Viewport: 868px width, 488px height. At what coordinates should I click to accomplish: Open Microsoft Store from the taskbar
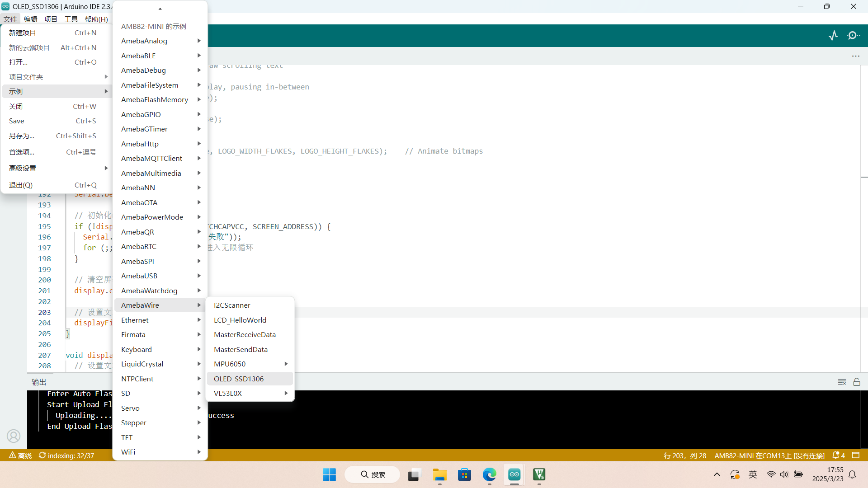point(464,474)
